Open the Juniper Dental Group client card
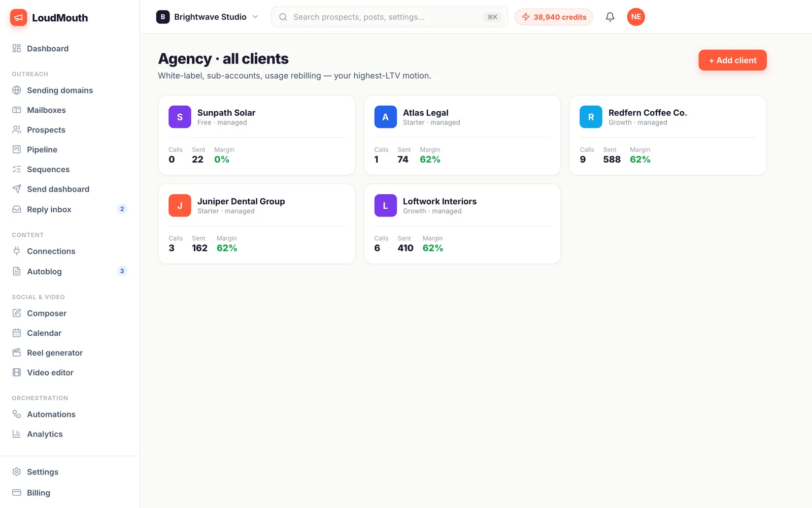 coord(257,224)
